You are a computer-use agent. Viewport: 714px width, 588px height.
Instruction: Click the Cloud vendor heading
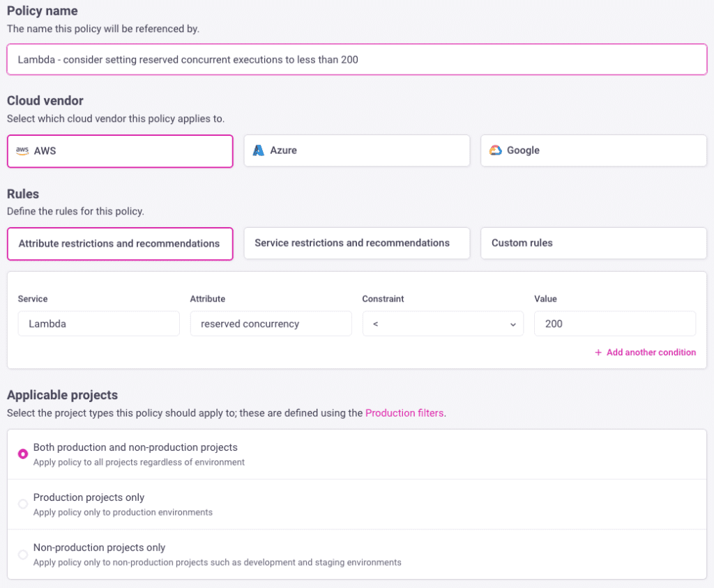[45, 100]
